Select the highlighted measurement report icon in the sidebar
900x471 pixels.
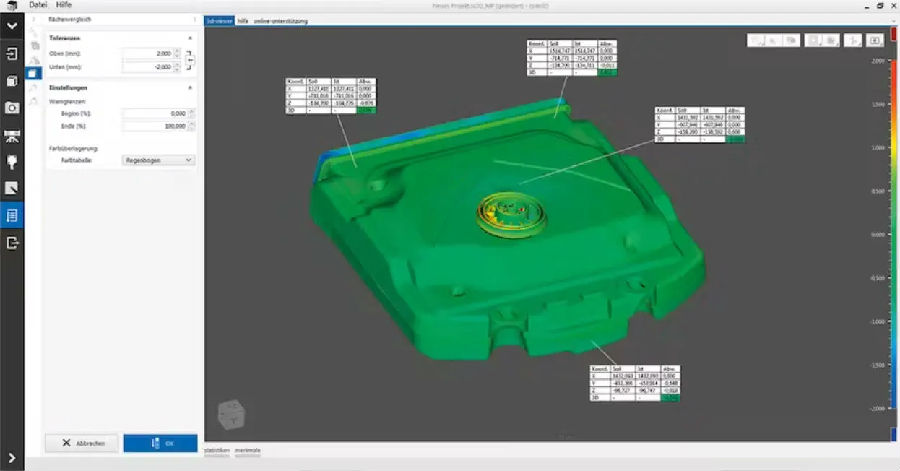(x=11, y=216)
